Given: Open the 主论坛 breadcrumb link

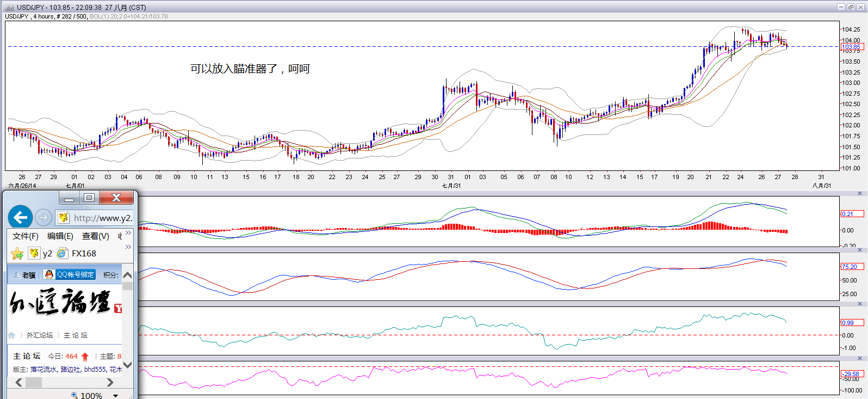Looking at the screenshot, I should 76,335.
